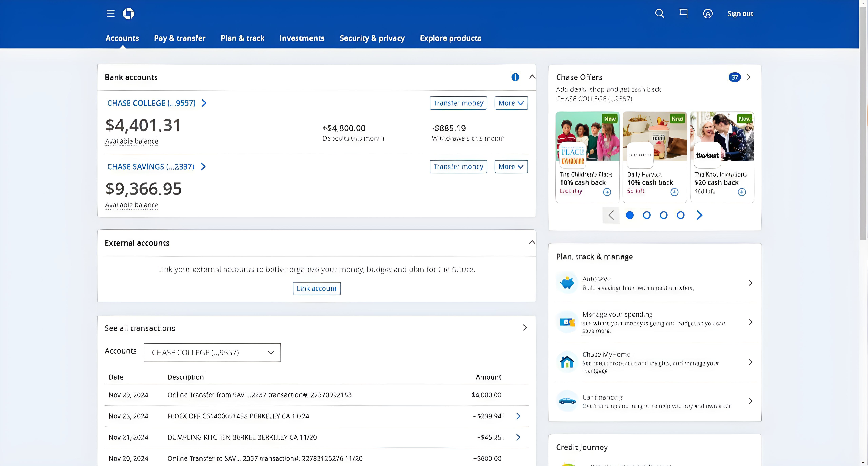The image size is (868, 466).
Task: Add Daily Harvest offer plus icon
Action: (674, 192)
